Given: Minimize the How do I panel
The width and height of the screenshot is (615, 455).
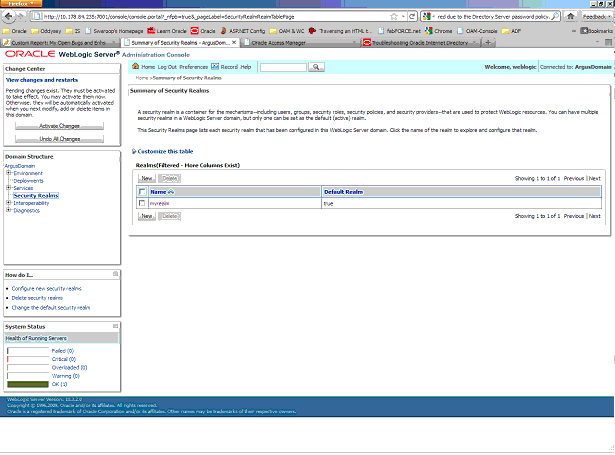Looking at the screenshot, I should [x=115, y=274].
